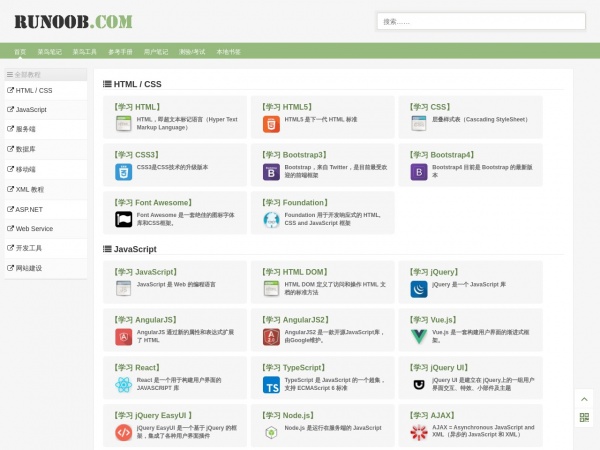Select 开发工具 in the sidebar
Viewport: 600px width, 450px height.
(46, 248)
